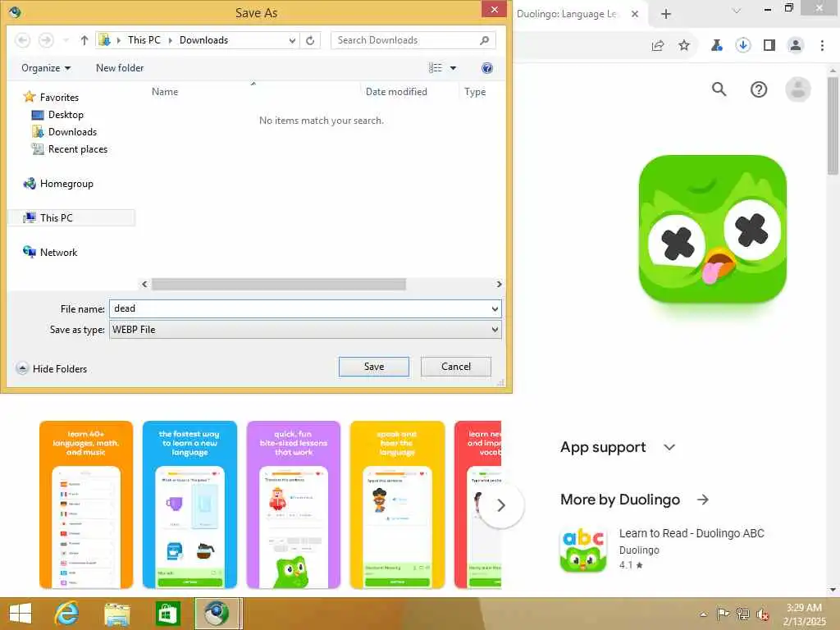Open the Save as type combo box
Viewport: 840px width, 630px height.
click(305, 330)
